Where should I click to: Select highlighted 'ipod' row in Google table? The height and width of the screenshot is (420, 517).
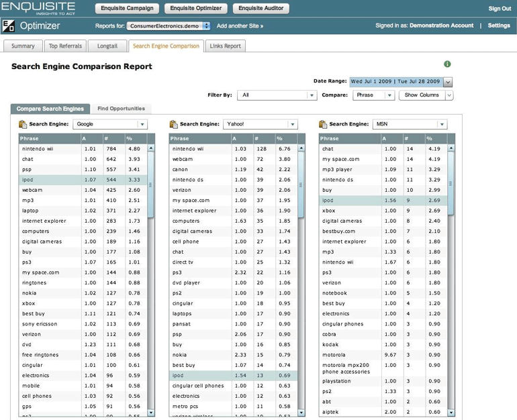click(83, 180)
